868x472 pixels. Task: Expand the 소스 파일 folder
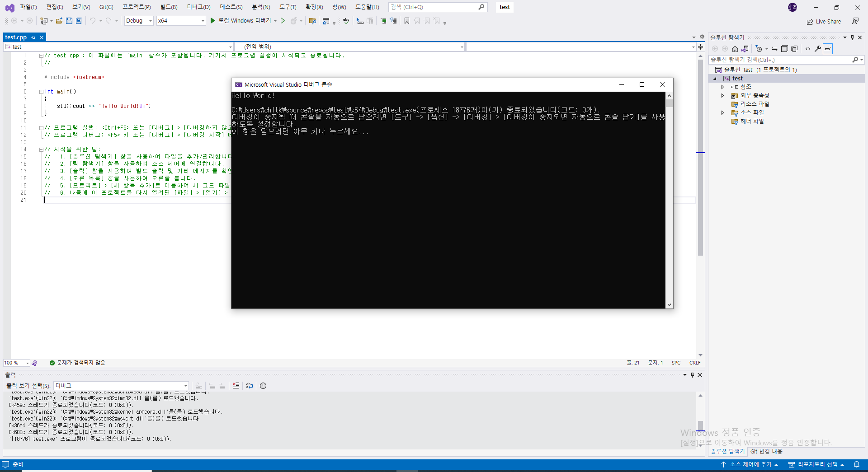tap(722, 112)
